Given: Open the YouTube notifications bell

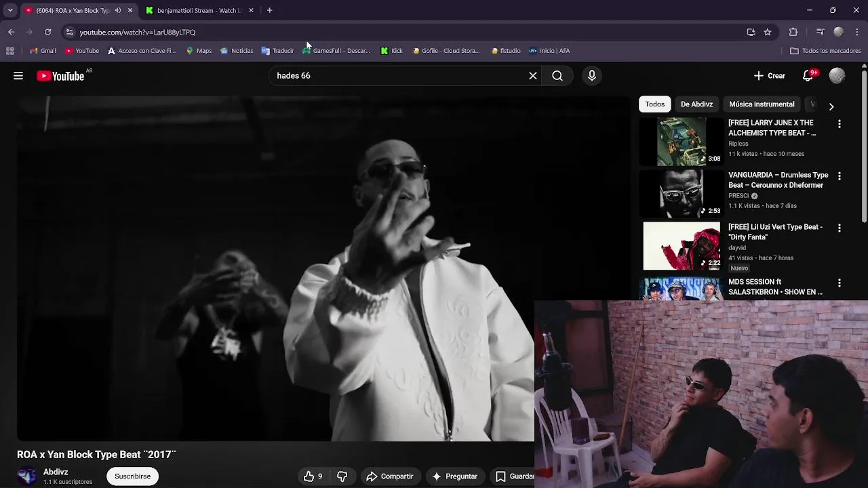Looking at the screenshot, I should pyautogui.click(x=808, y=76).
